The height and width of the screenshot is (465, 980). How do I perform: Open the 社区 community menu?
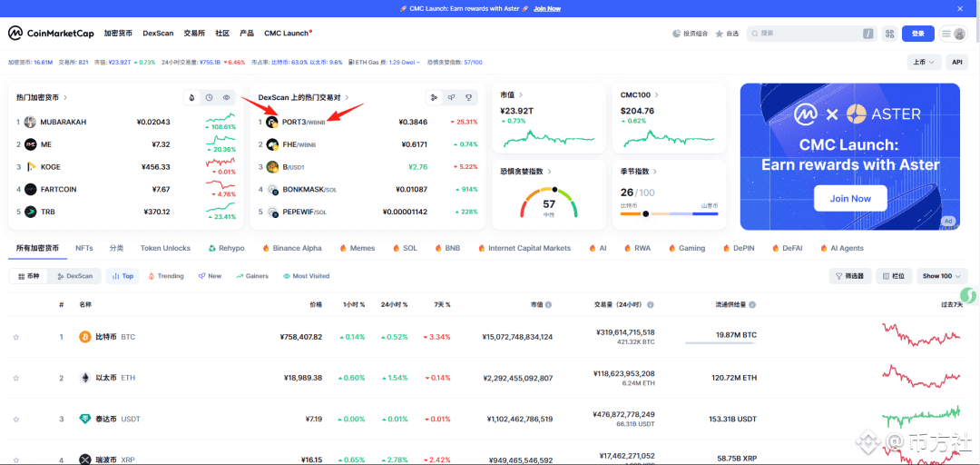click(222, 34)
